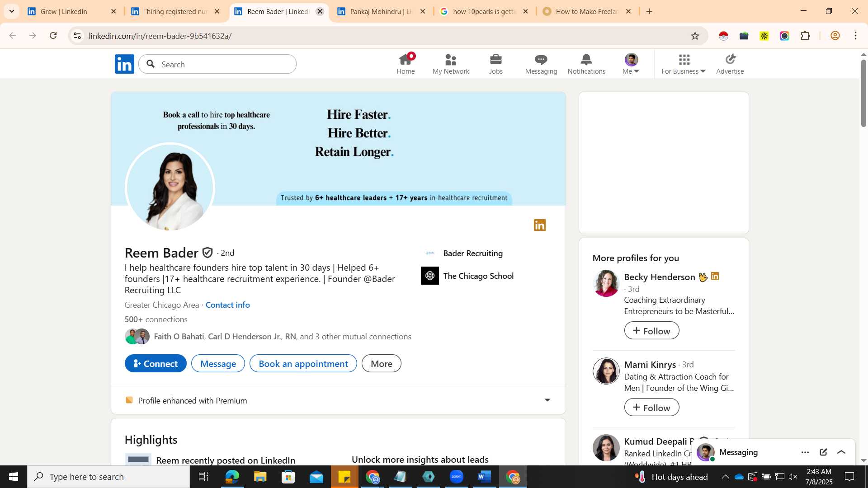Open the browser extensions puzzle icon
Viewport: 868px width, 488px height.
[805, 36]
